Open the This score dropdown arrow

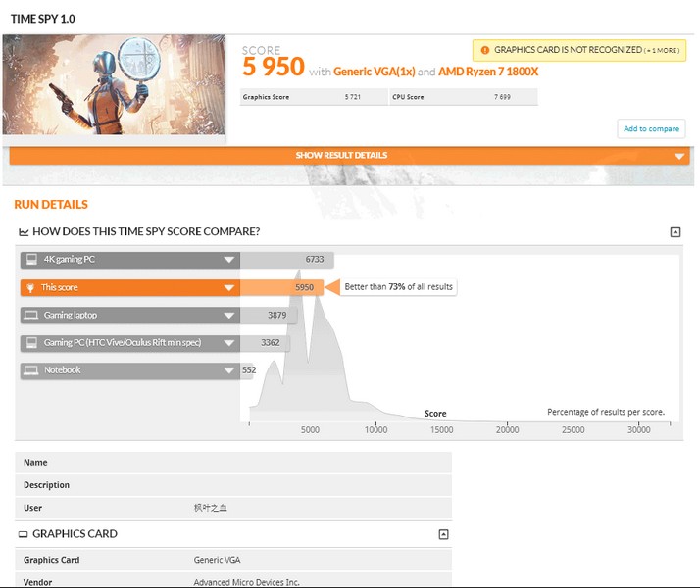point(229,288)
